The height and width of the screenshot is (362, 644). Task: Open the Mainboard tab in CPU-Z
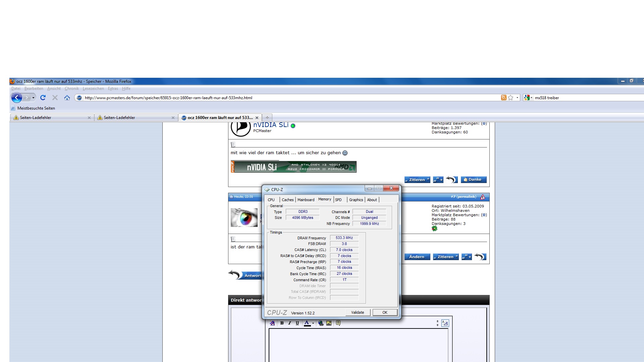coord(306,200)
